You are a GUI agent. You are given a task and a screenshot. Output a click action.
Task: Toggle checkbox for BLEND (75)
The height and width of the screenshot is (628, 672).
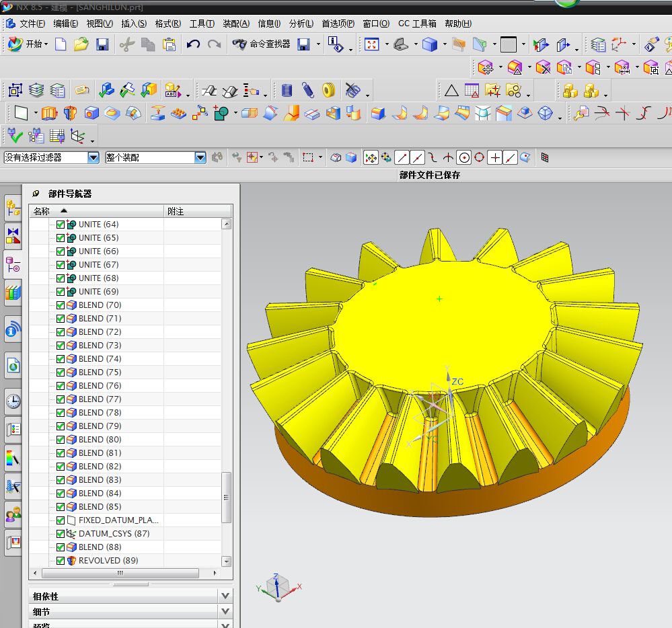point(61,372)
